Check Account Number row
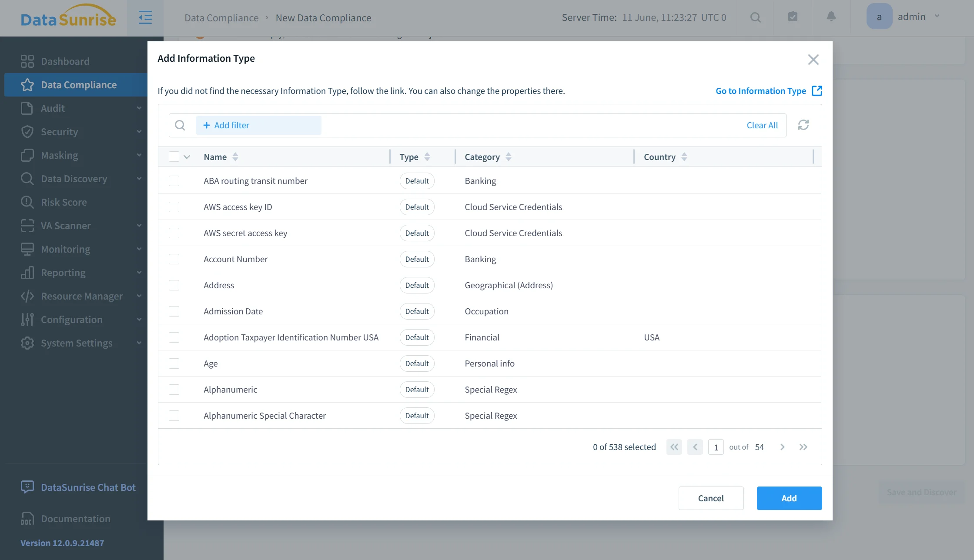The height and width of the screenshot is (560, 974). click(x=174, y=259)
